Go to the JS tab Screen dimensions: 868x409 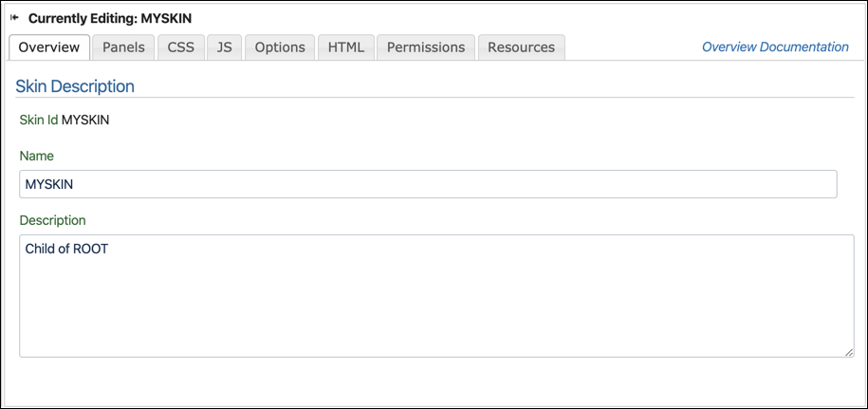pyautogui.click(x=224, y=47)
